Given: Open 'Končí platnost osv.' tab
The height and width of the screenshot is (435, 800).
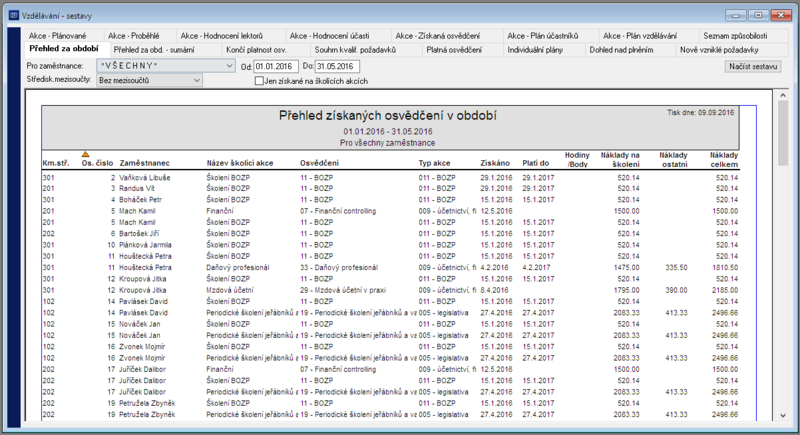Looking at the screenshot, I should 256,50.
